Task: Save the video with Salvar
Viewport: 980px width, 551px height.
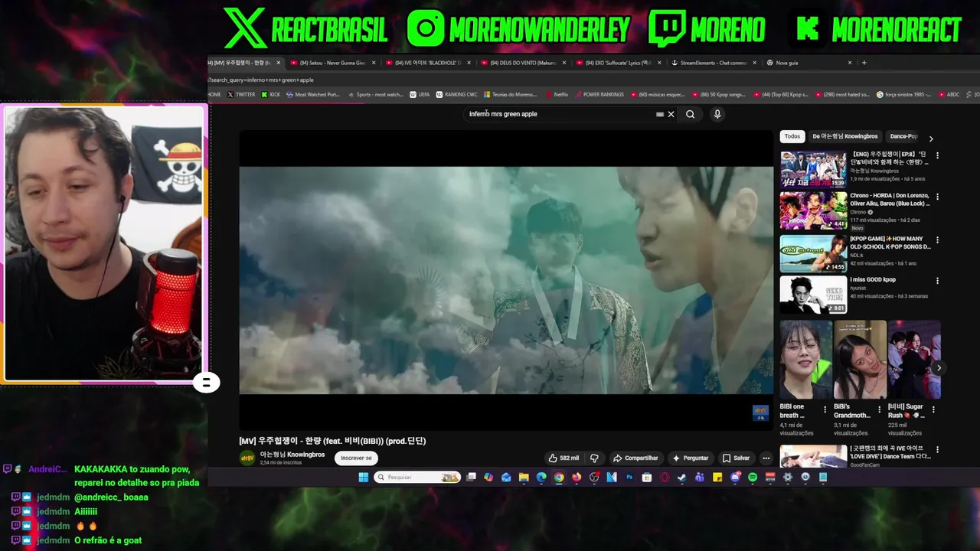Action: click(x=737, y=458)
